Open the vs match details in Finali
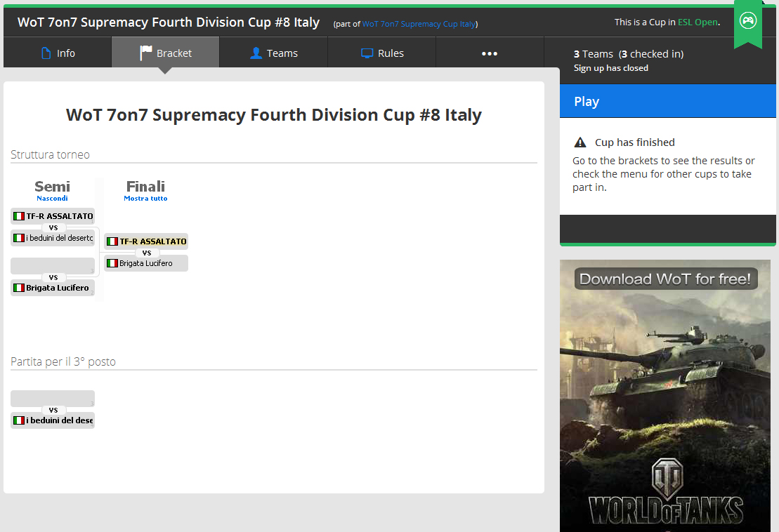 146,253
